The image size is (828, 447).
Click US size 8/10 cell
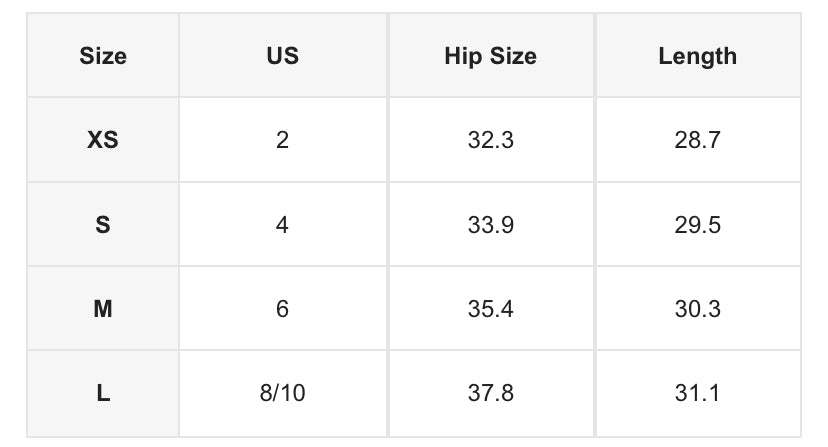click(x=283, y=393)
